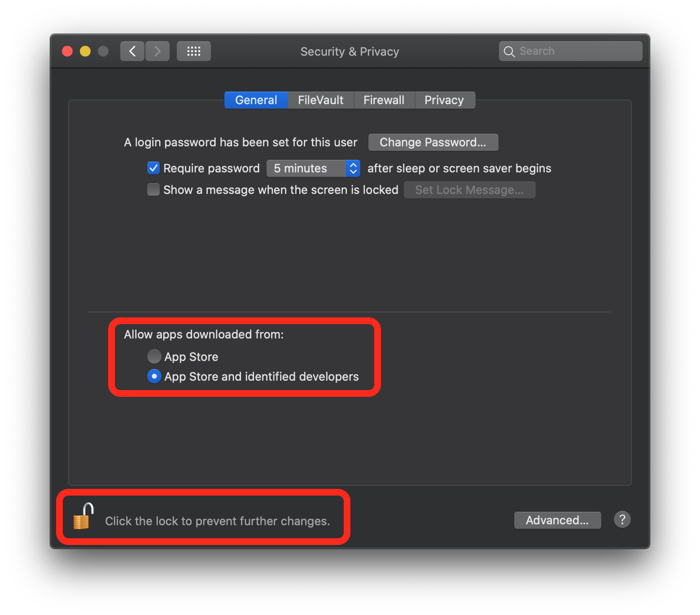Go back using the left chevron

(132, 51)
